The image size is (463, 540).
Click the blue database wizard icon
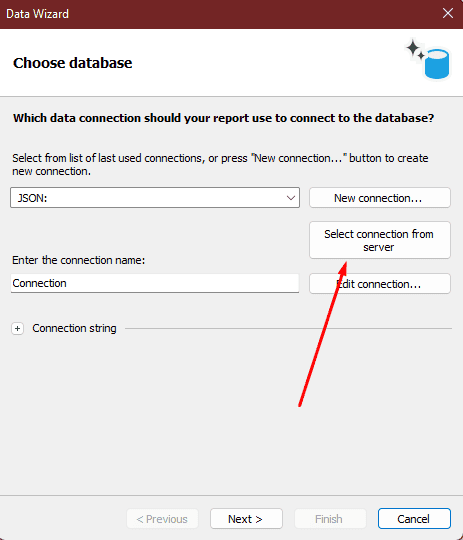pyautogui.click(x=436, y=64)
